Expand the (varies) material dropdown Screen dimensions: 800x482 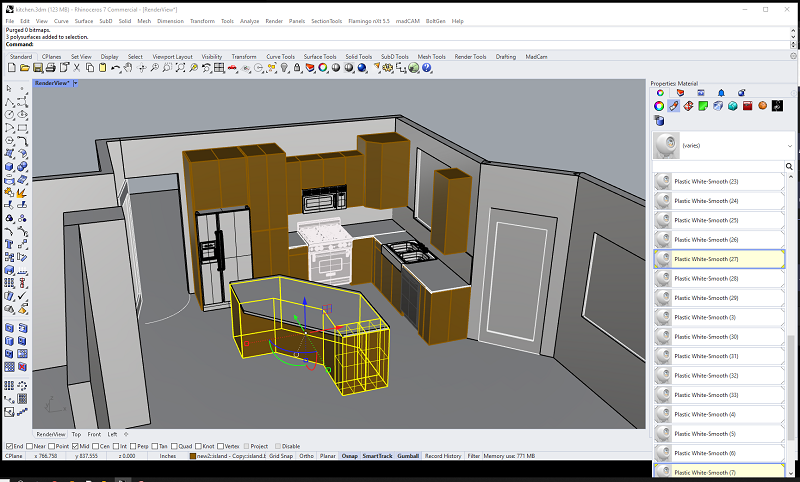click(x=789, y=145)
